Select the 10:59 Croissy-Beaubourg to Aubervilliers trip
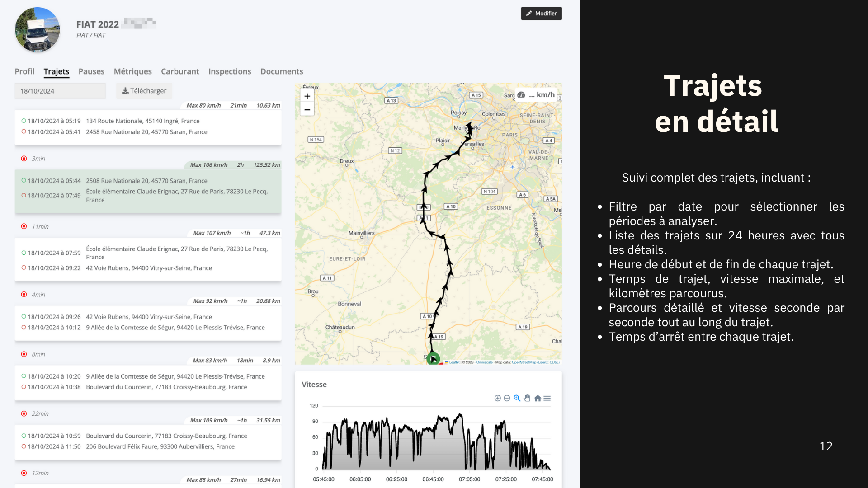 tap(148, 441)
